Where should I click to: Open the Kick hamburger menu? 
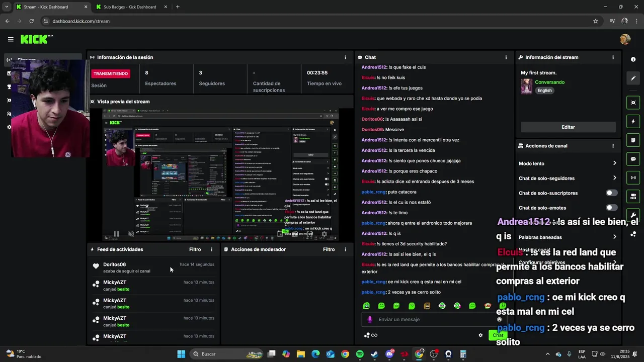pos(11,39)
